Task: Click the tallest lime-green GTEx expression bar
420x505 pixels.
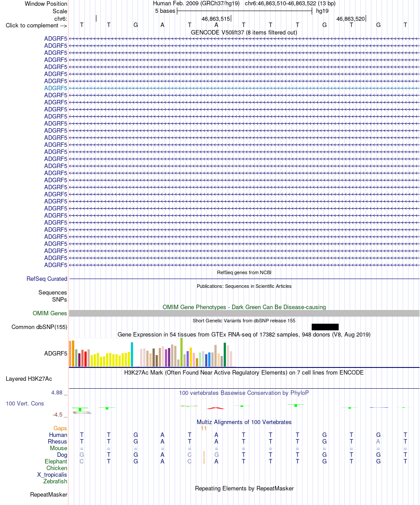Action: pos(182,352)
